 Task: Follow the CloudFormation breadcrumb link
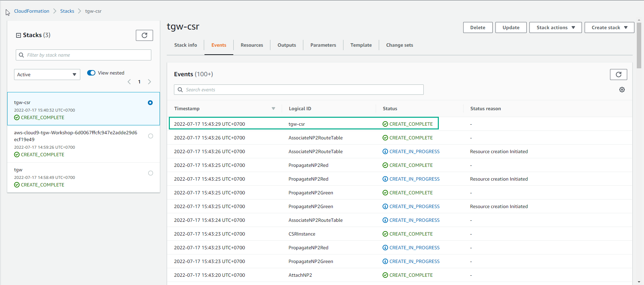pyautogui.click(x=32, y=11)
